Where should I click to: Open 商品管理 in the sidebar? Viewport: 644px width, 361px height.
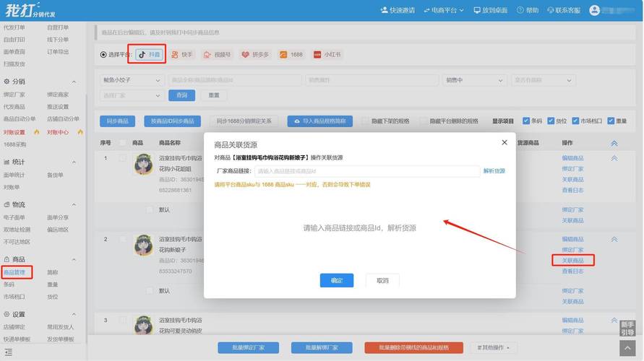[x=14, y=272]
